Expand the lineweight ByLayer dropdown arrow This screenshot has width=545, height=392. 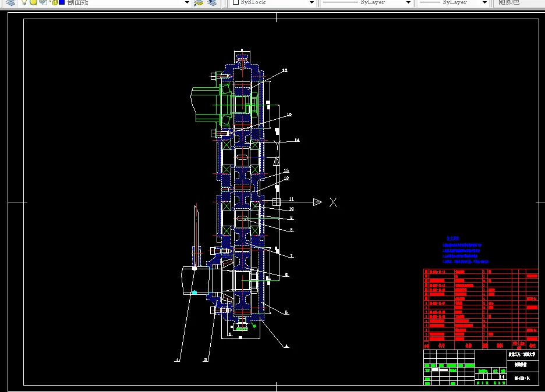tap(484, 2)
